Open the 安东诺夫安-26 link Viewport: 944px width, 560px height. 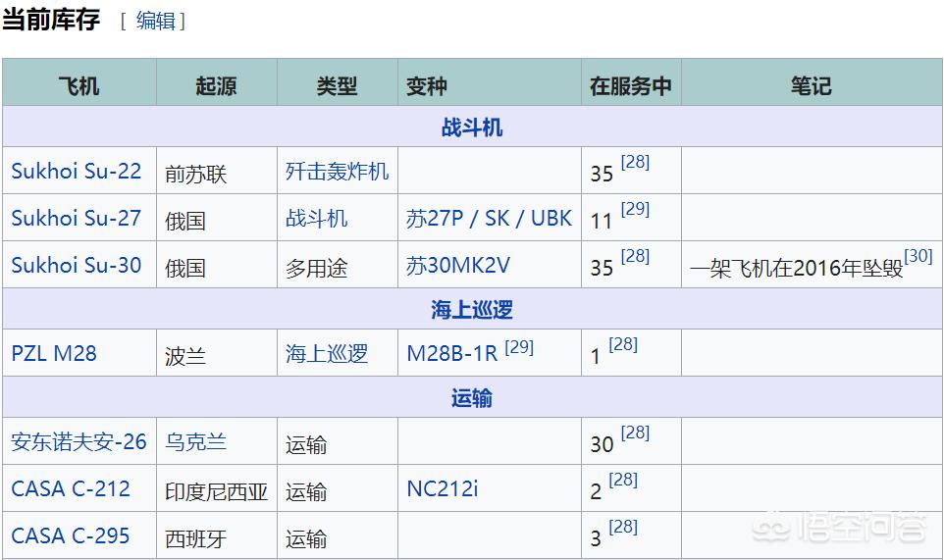coord(79,441)
